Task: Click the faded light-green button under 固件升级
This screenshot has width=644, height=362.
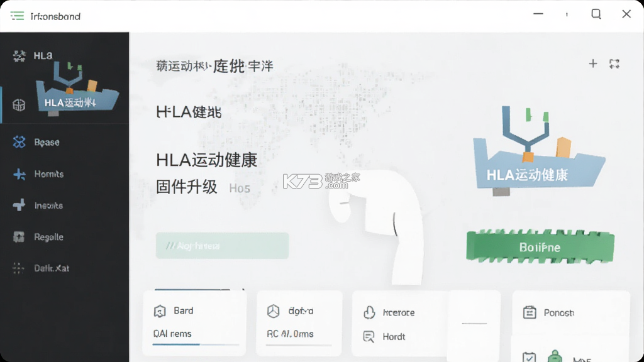Action: point(222,246)
